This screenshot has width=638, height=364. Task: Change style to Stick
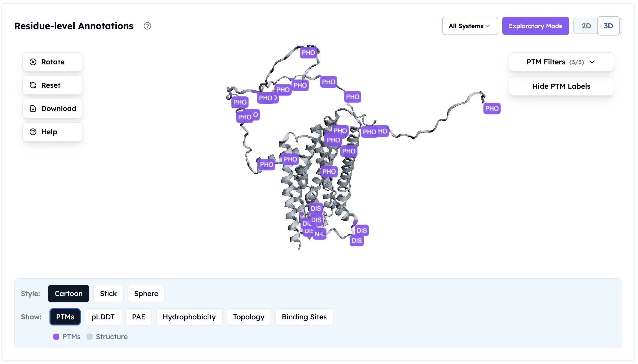click(x=108, y=294)
